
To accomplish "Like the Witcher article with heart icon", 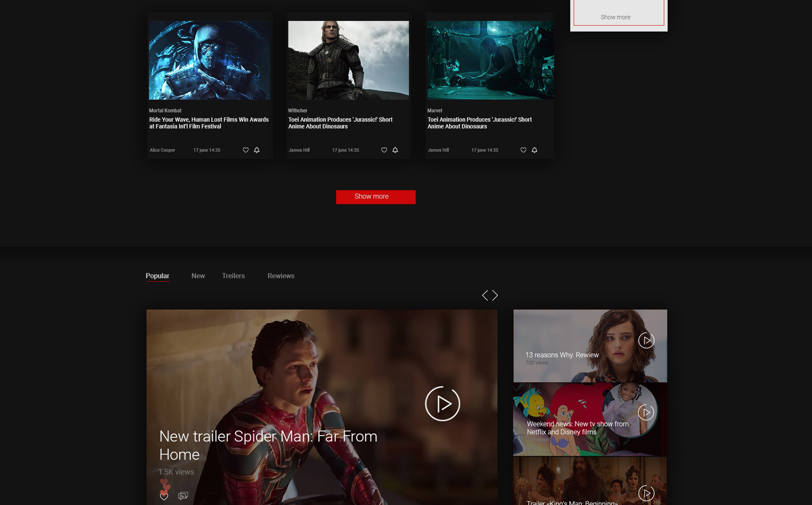I will [x=384, y=150].
